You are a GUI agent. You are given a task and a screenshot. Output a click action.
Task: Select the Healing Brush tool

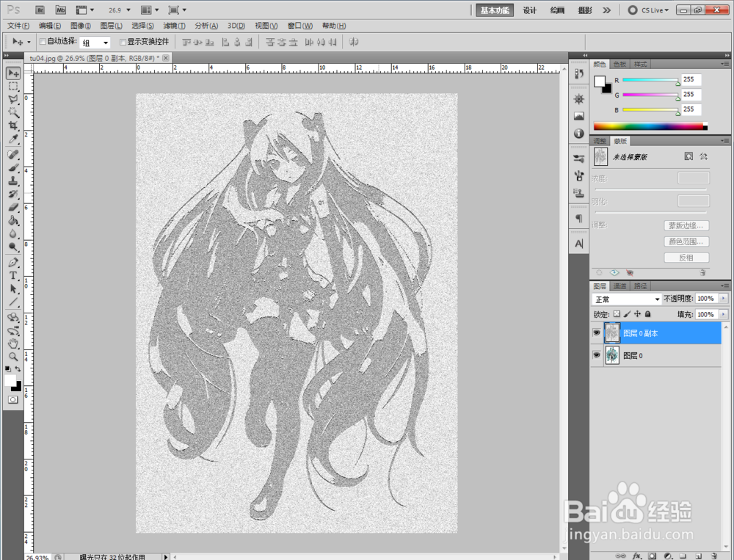coord(13,155)
